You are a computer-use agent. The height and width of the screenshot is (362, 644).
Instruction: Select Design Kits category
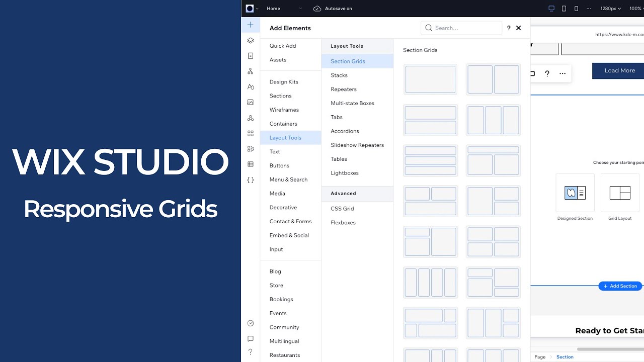pos(284,82)
